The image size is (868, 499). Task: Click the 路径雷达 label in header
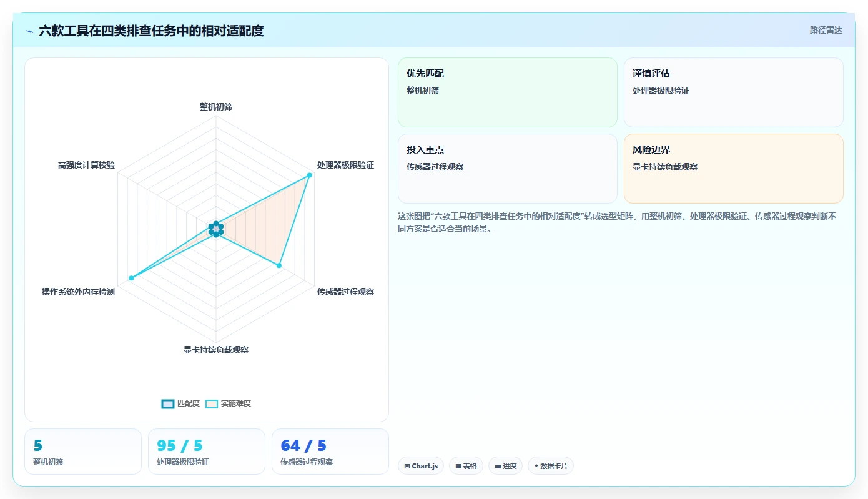click(826, 30)
